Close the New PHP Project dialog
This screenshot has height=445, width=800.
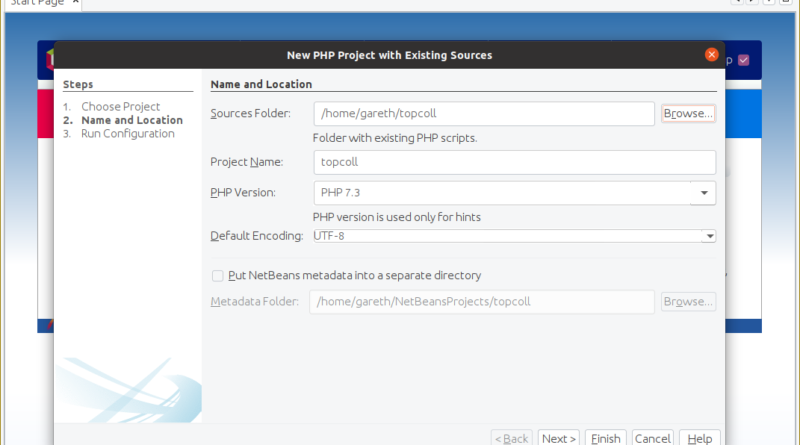(x=711, y=55)
